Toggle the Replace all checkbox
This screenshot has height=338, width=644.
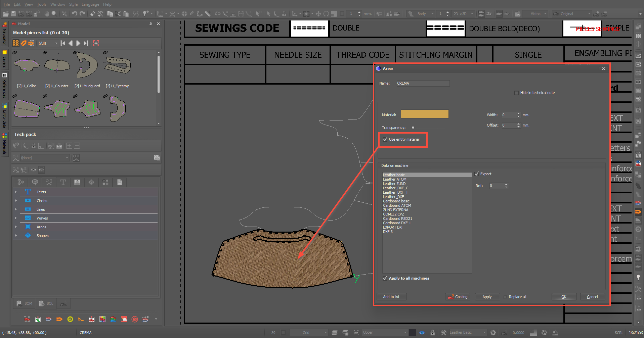[505, 297]
